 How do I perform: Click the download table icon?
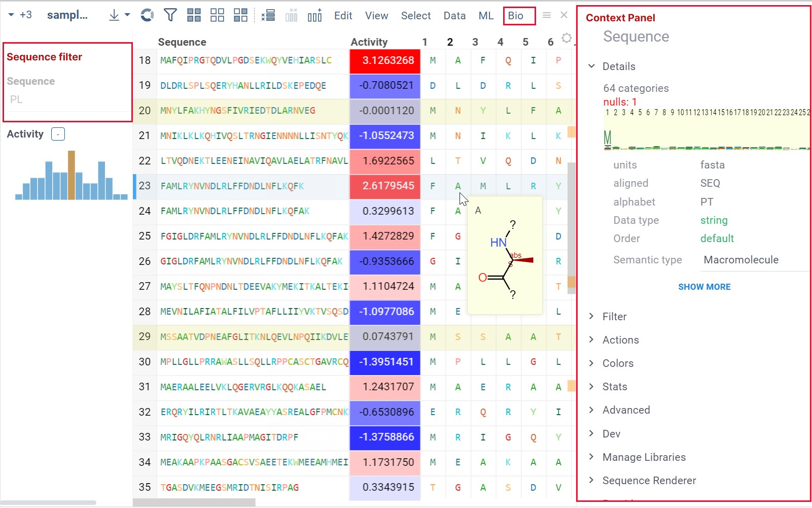113,15
